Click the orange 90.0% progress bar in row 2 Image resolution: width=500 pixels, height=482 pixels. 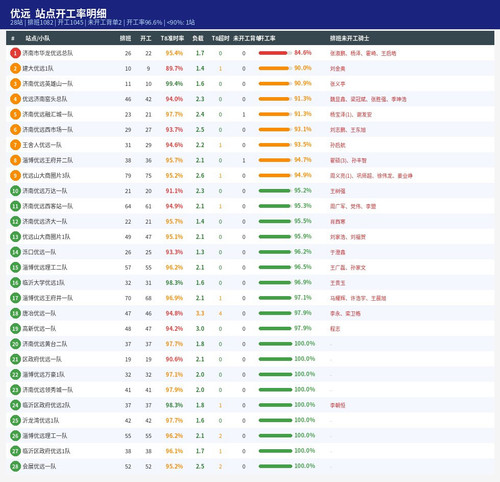[x=275, y=68]
